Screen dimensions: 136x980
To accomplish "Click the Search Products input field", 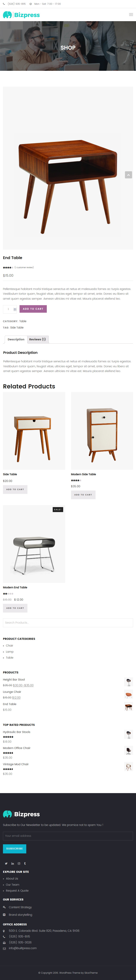I will [68, 622].
